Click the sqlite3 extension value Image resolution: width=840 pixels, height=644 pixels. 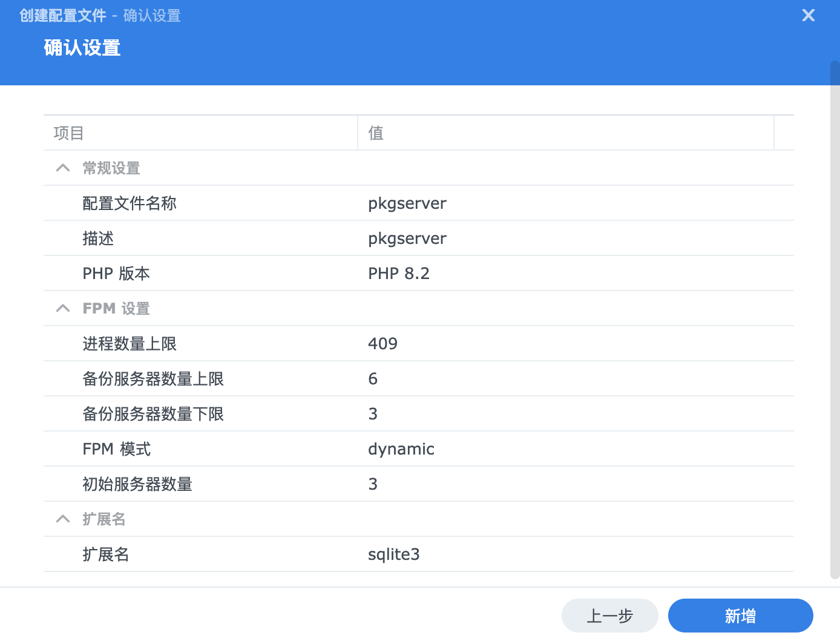click(394, 554)
